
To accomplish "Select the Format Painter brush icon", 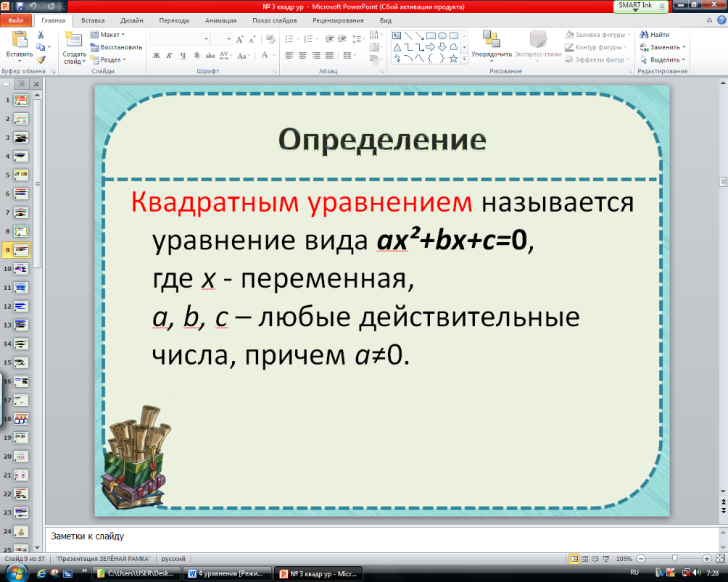I will pyautogui.click(x=41, y=59).
